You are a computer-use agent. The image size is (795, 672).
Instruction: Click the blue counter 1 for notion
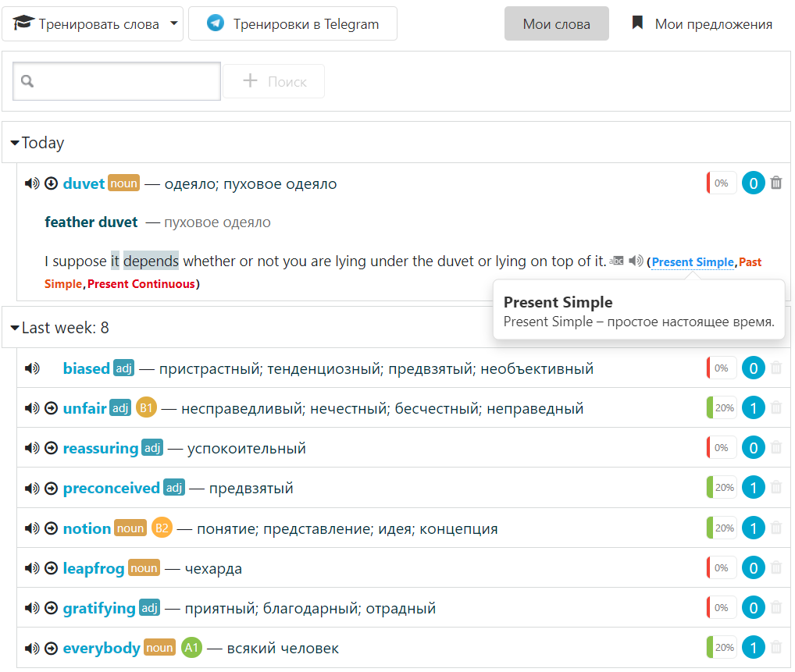754,528
